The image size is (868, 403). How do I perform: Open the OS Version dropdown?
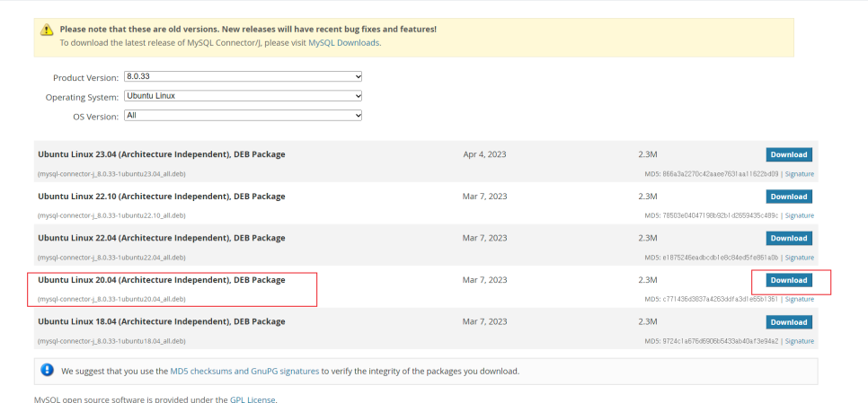[x=243, y=116]
